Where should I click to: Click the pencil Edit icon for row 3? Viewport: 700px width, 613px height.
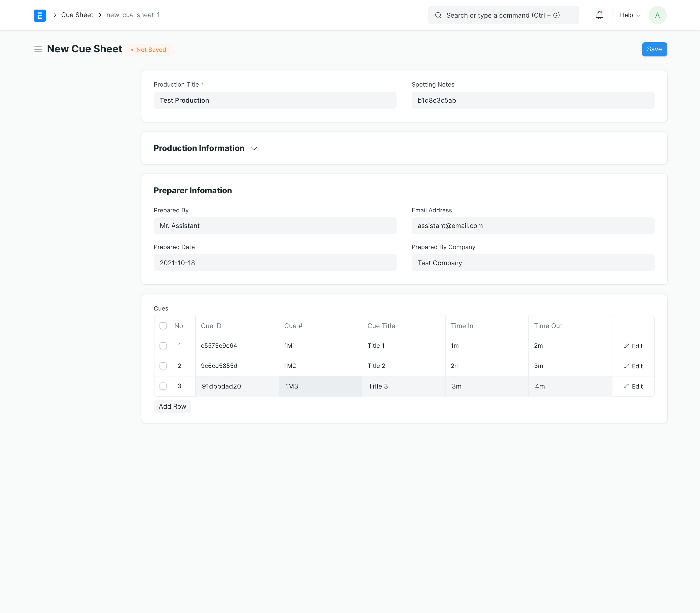point(626,386)
